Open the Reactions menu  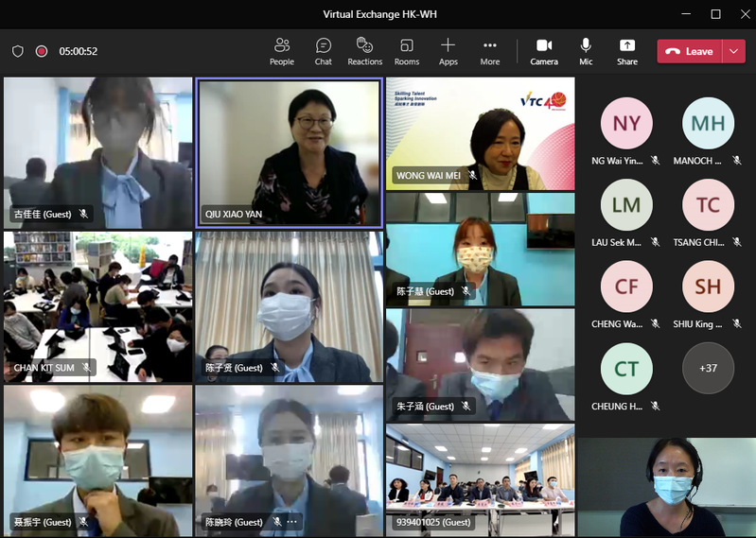[x=364, y=51]
